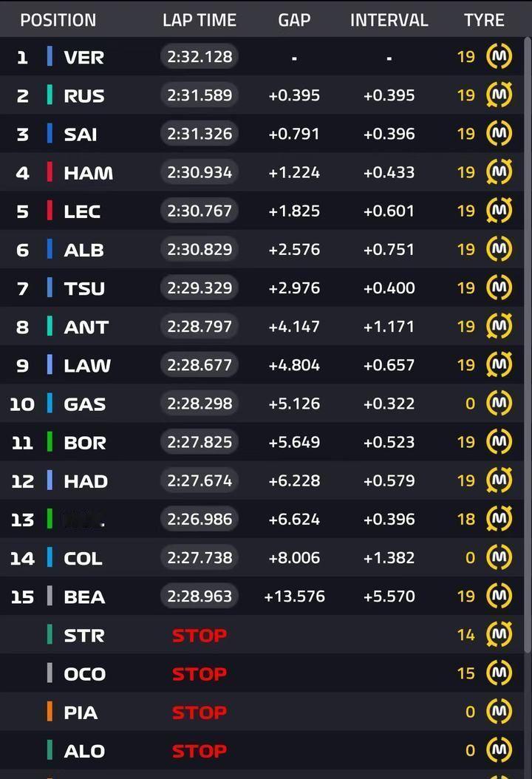532x779 pixels.
Task: Select the INTERVAL column header
Action: pyautogui.click(x=389, y=20)
